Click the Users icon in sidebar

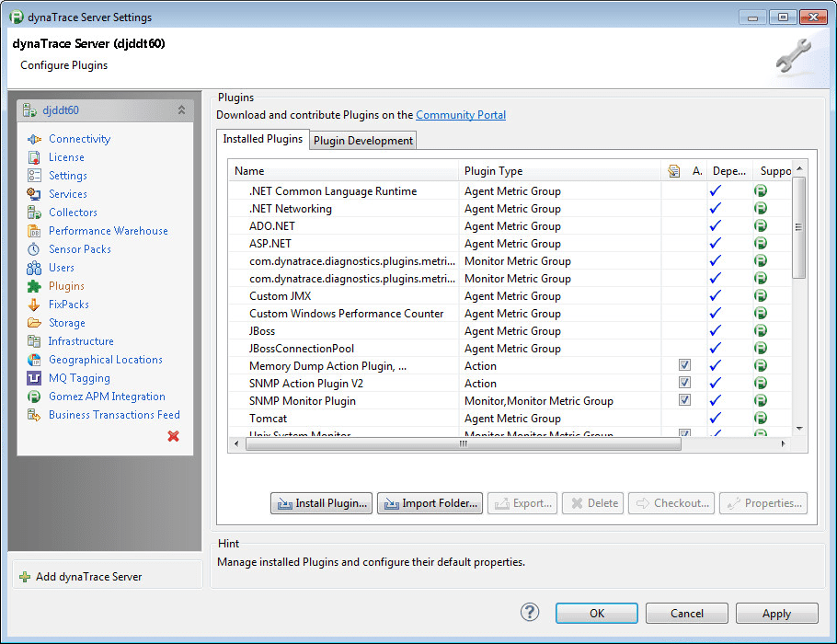click(34, 268)
